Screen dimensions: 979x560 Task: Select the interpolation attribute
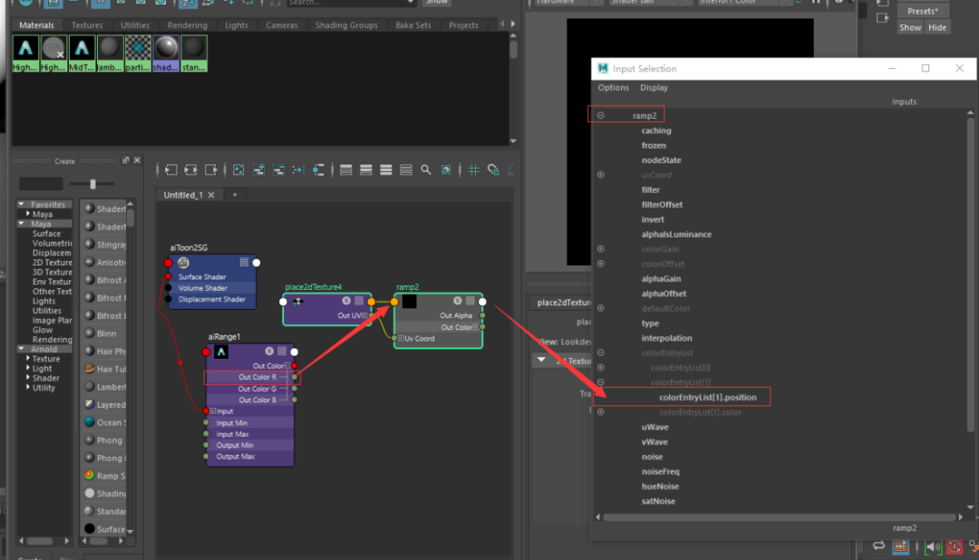(x=666, y=338)
